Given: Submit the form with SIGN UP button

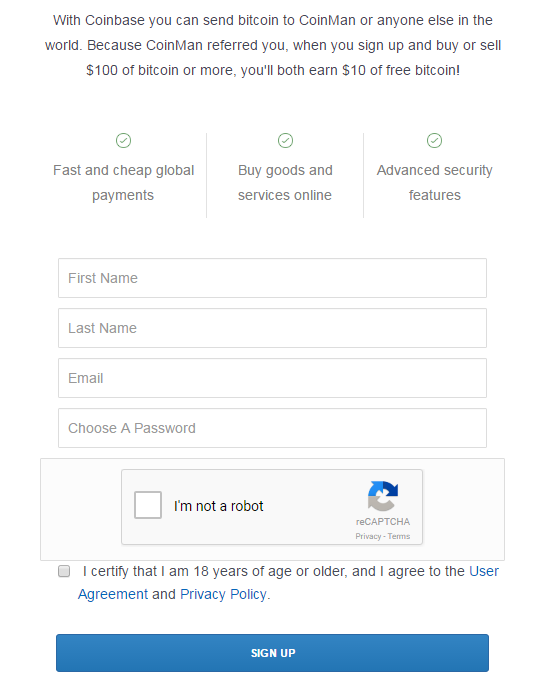Looking at the screenshot, I should coord(273,653).
